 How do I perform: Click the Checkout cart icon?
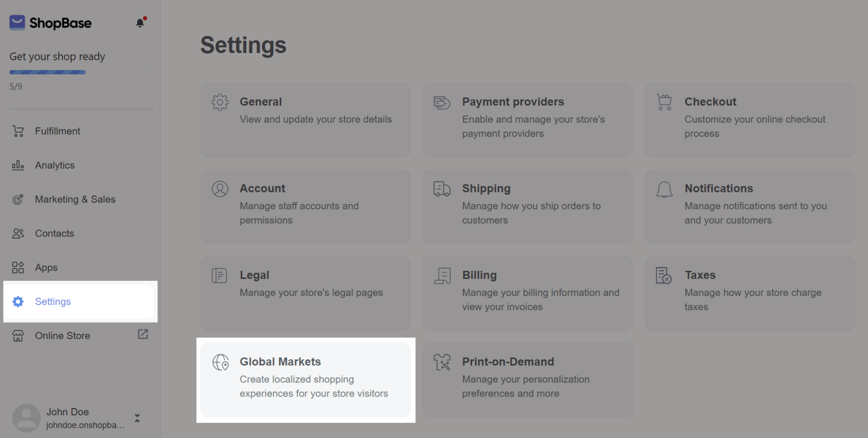pyautogui.click(x=664, y=102)
